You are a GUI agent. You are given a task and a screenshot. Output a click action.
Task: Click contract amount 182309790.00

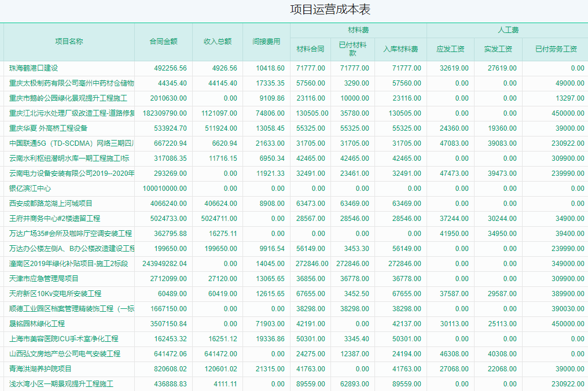pos(164,113)
